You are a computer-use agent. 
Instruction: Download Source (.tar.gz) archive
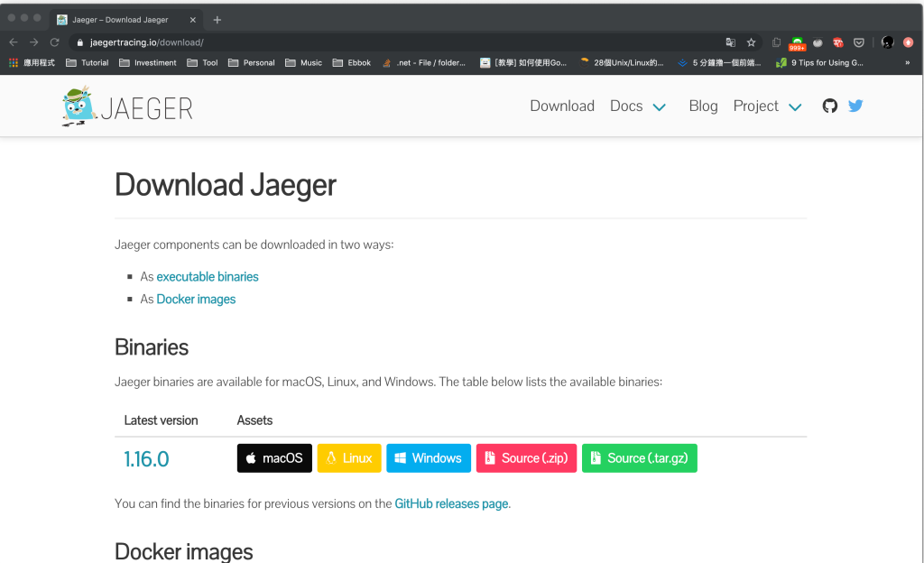640,458
